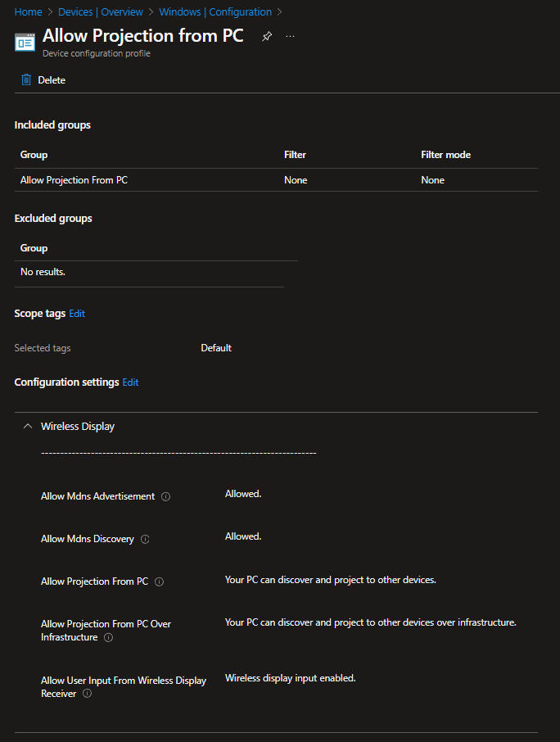
Task: Click the Included groups heading
Action: point(52,125)
